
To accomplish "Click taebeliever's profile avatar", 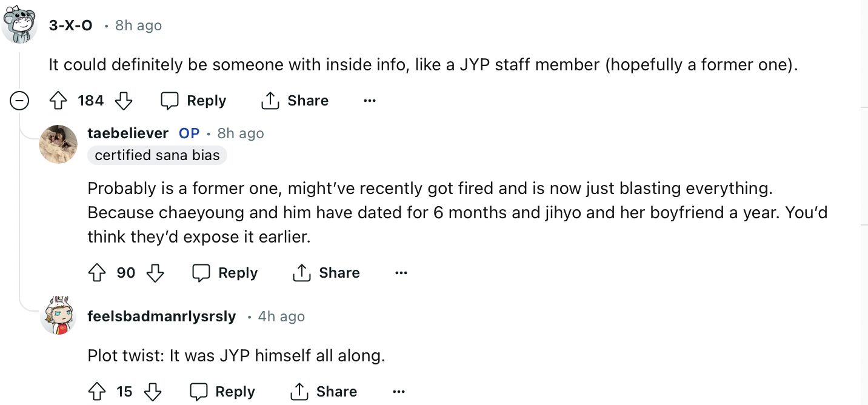I will pyautogui.click(x=58, y=144).
